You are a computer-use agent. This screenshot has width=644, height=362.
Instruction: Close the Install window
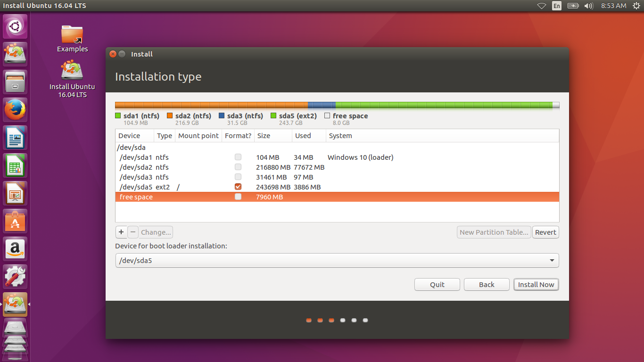(113, 54)
